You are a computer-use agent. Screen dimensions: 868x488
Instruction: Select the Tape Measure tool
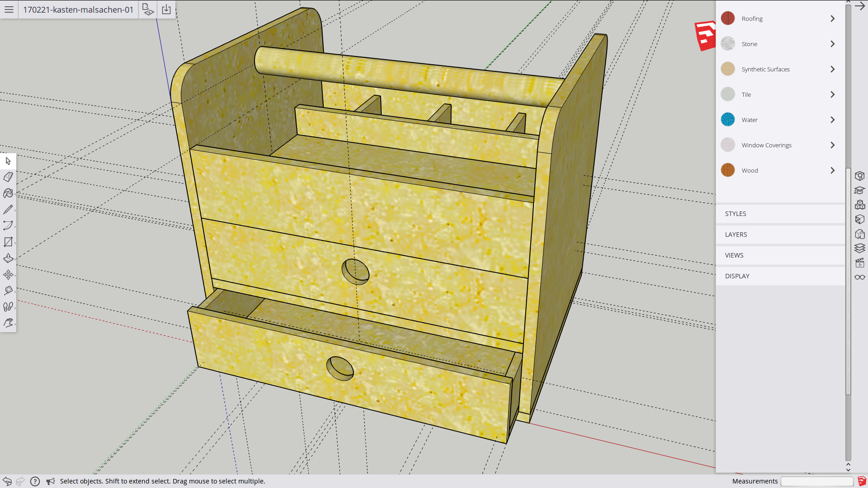(x=8, y=291)
